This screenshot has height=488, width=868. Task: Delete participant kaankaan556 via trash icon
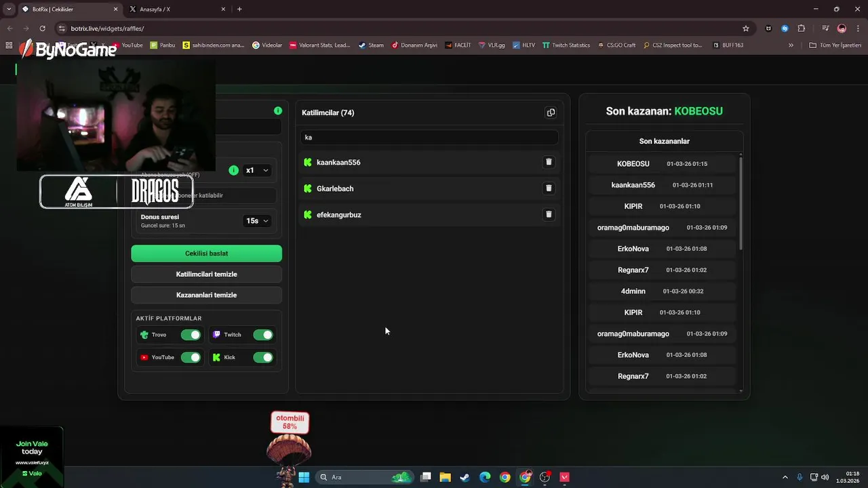(x=549, y=162)
